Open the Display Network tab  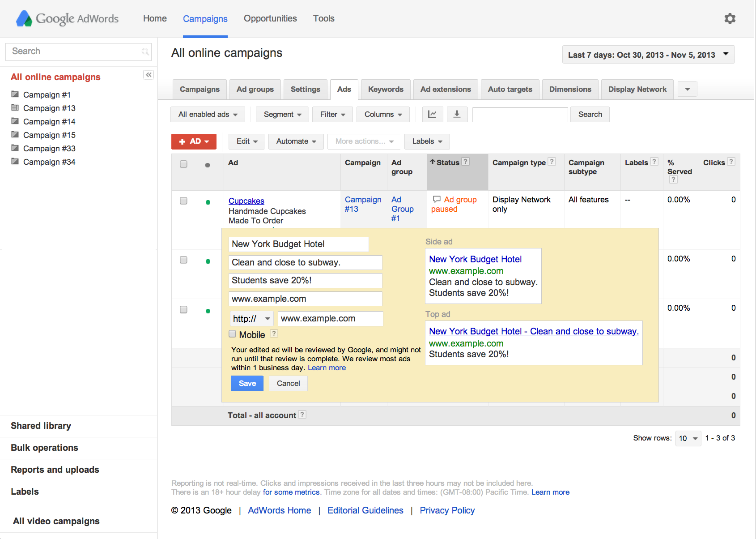[x=637, y=90]
